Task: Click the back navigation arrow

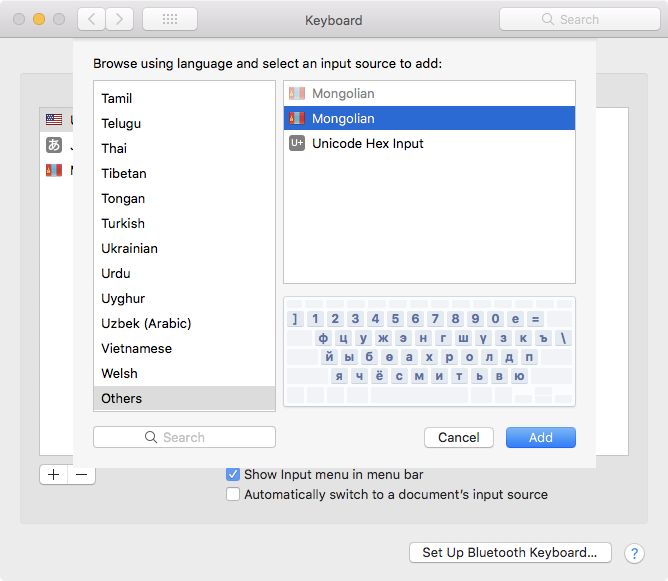Action: click(x=91, y=19)
